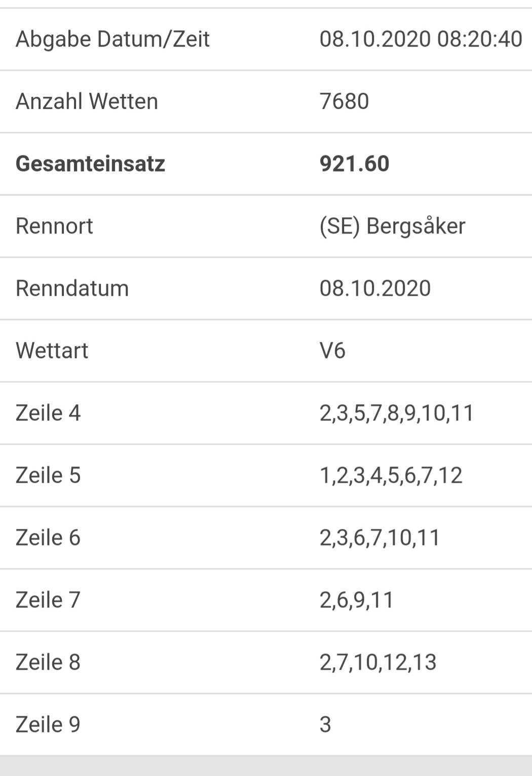This screenshot has width=532, height=776.
Task: Select the Zeile 4 row label
Action: pos(48,413)
